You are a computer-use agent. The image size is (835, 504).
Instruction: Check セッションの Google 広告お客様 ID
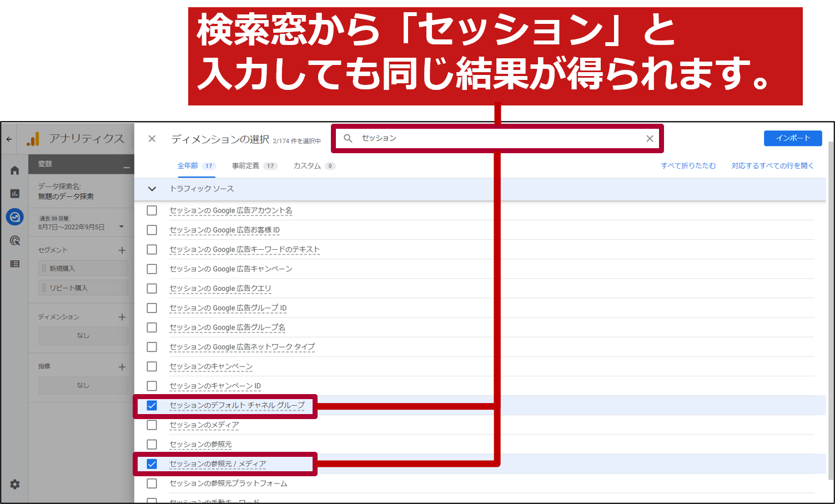[152, 230]
